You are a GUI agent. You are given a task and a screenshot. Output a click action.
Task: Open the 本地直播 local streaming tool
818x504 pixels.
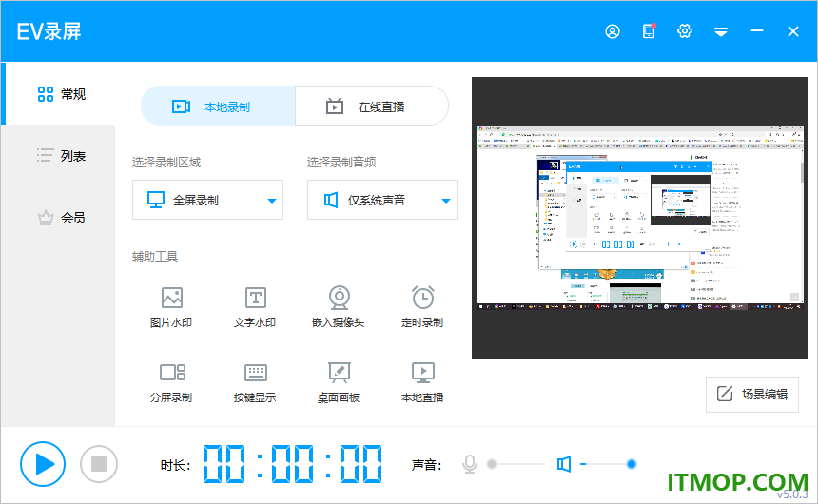(422, 382)
